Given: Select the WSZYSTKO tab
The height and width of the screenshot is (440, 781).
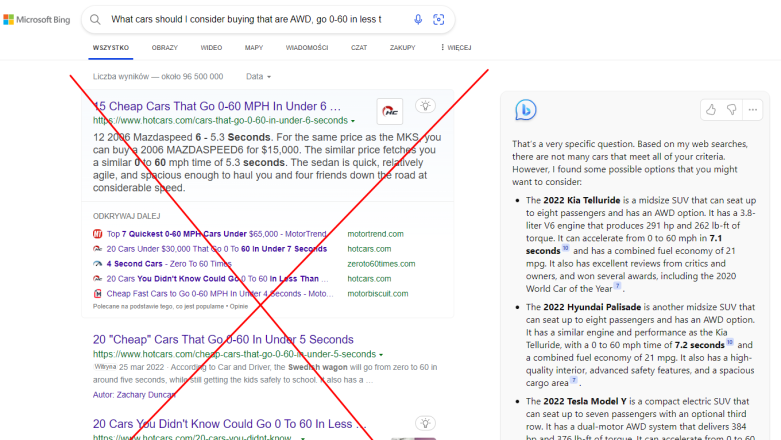Looking at the screenshot, I should point(111,48).
